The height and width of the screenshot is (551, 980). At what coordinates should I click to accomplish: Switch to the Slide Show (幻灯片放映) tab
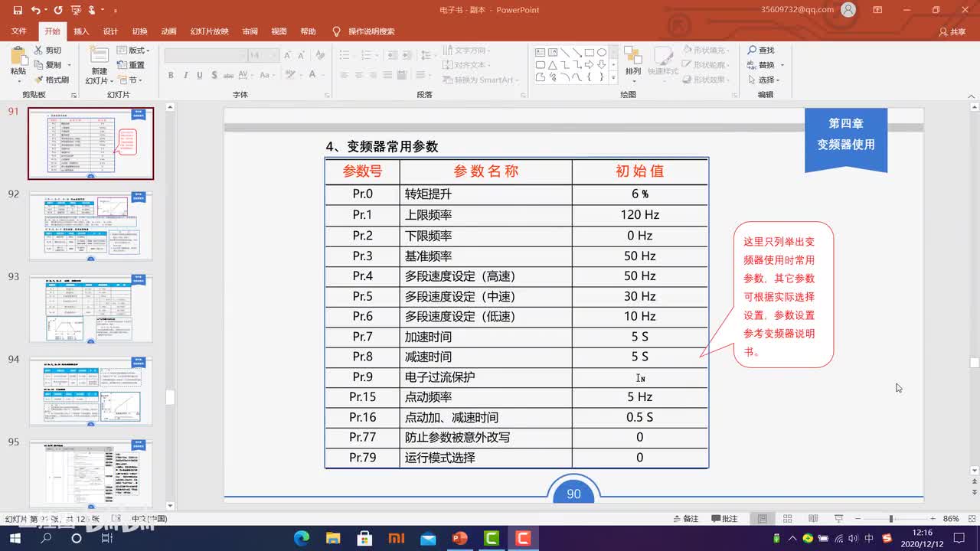pyautogui.click(x=209, y=31)
